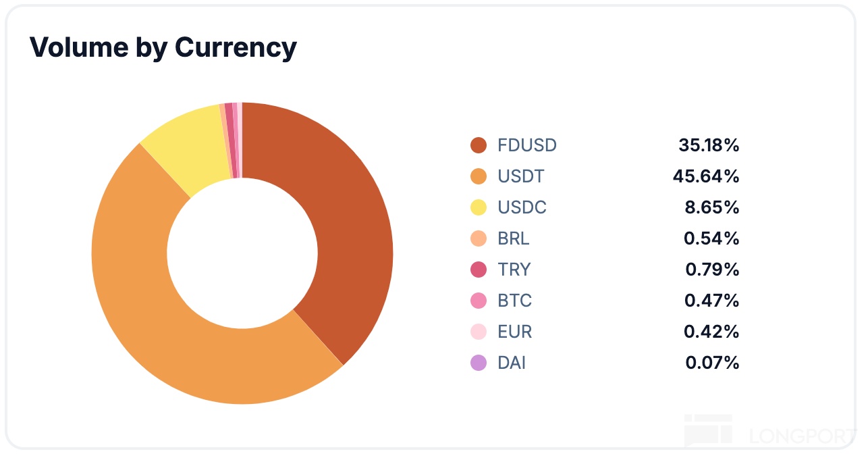The height and width of the screenshot is (458, 868).
Task: Click the 8.65% percentage value
Action: coord(712,207)
